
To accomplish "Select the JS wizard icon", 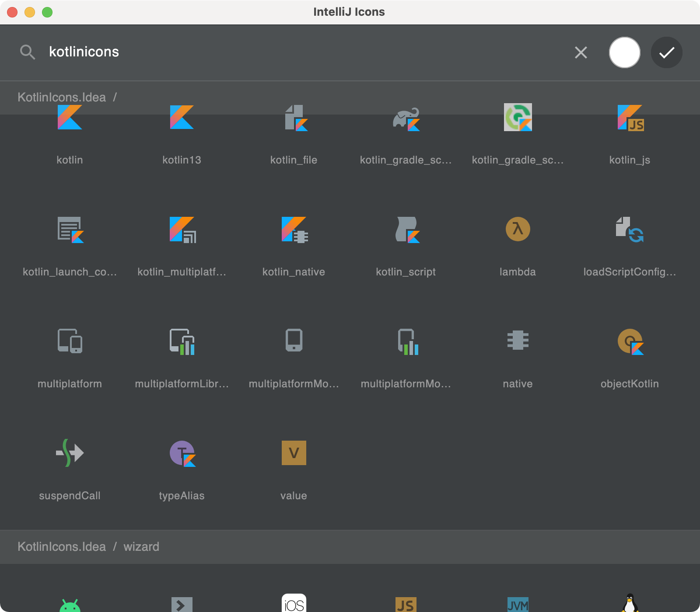I will pyautogui.click(x=406, y=605).
